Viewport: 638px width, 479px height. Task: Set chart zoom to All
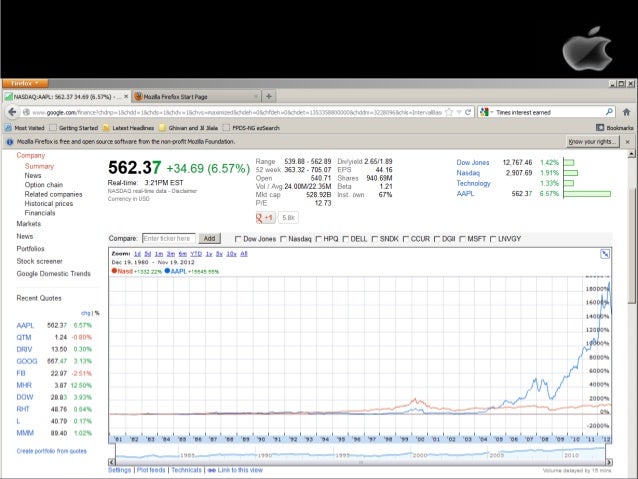point(244,254)
